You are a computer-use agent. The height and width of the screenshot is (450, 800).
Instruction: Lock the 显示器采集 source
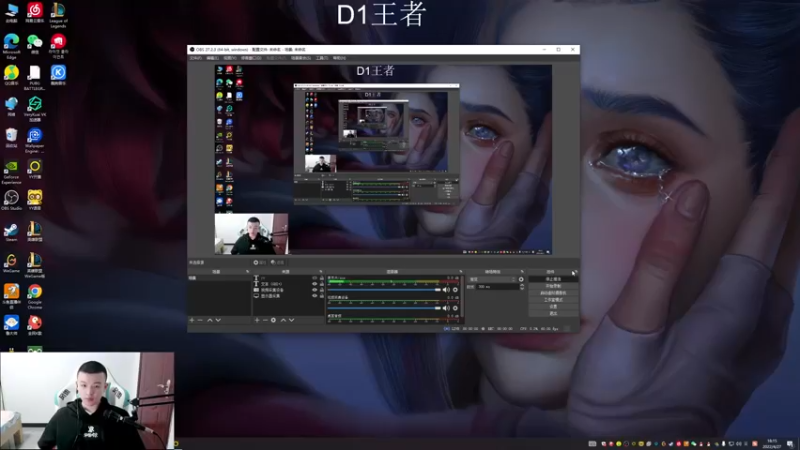(x=322, y=296)
